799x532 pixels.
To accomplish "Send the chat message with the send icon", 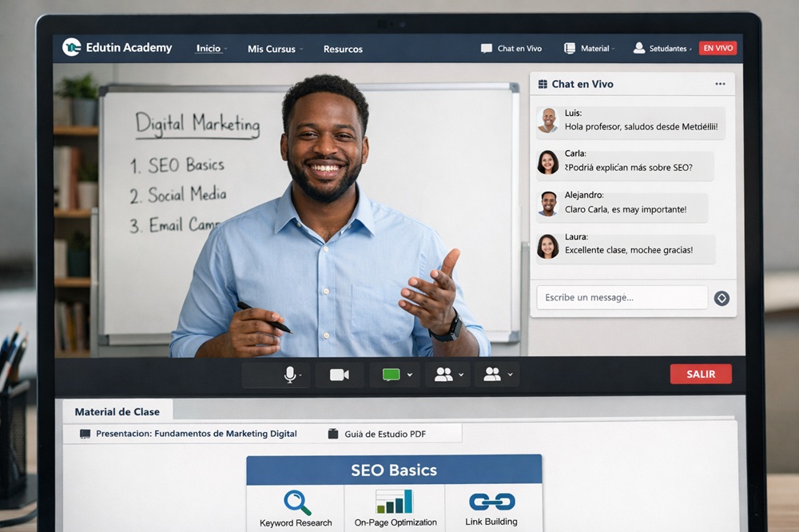I will (721, 298).
